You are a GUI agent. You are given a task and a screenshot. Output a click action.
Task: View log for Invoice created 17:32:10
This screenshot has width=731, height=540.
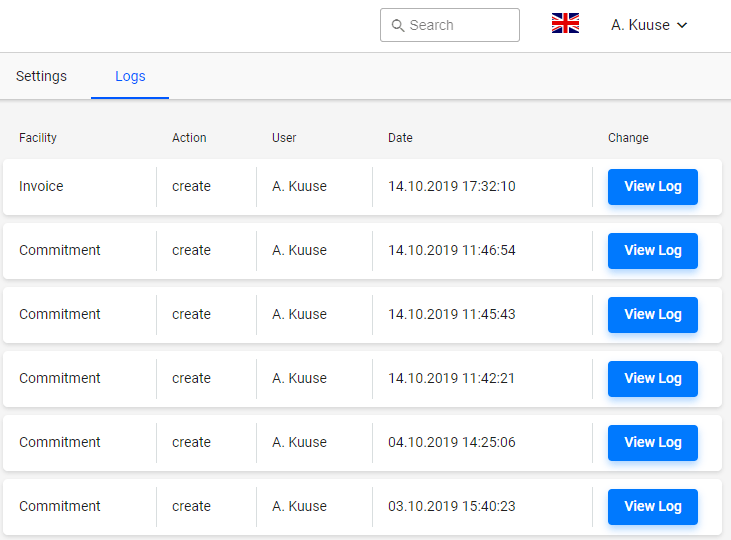tap(652, 187)
